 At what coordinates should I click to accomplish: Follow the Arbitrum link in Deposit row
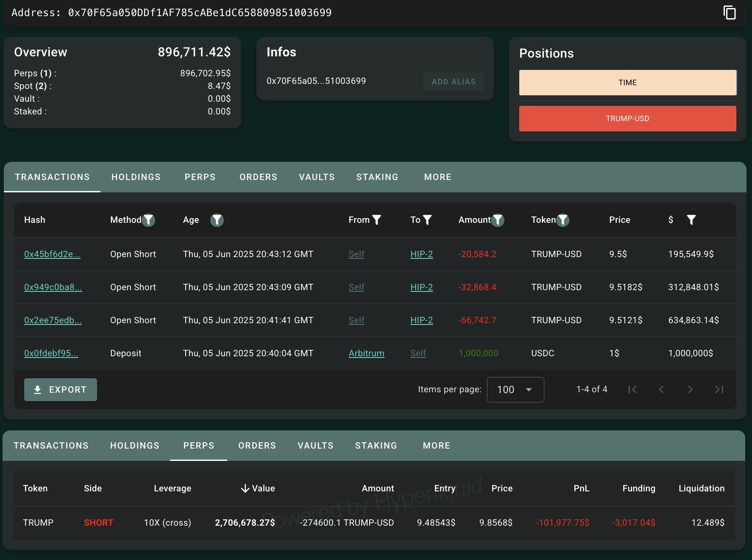point(366,353)
